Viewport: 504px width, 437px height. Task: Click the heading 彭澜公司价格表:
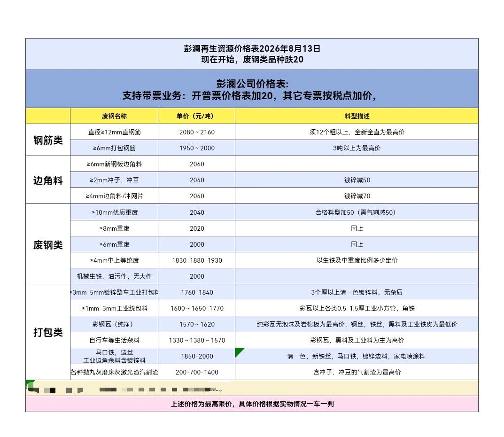click(x=252, y=84)
